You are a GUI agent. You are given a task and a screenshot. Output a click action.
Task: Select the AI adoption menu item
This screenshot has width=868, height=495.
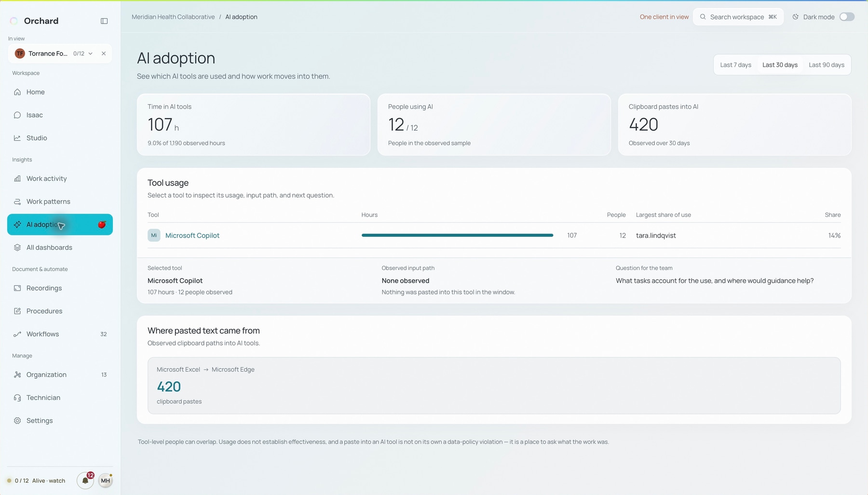pos(60,225)
